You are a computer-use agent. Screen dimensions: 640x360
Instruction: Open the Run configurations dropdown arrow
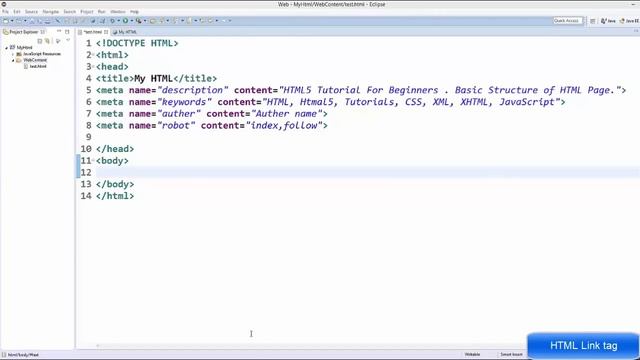pos(131,21)
